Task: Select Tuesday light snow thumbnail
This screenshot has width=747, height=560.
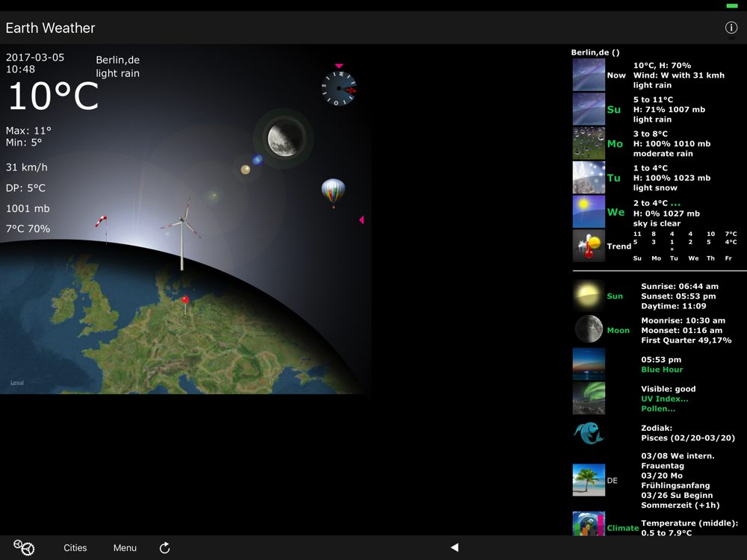Action: pos(589,178)
